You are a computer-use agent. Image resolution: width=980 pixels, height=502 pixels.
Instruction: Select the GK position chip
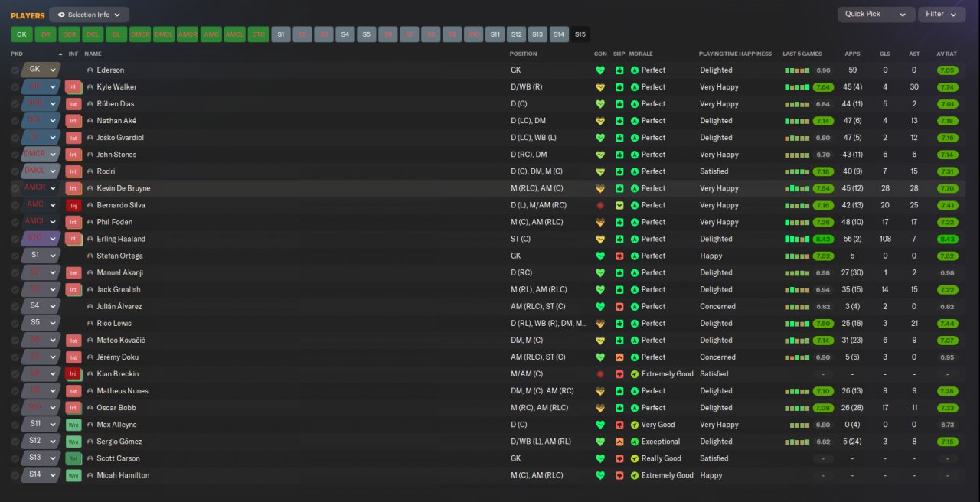coord(21,34)
